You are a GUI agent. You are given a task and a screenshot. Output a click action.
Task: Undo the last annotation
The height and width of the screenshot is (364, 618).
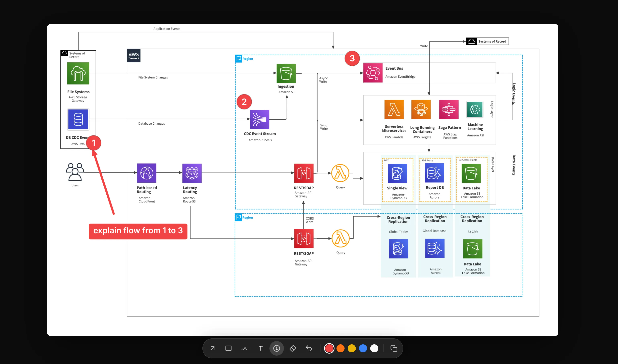click(309, 348)
